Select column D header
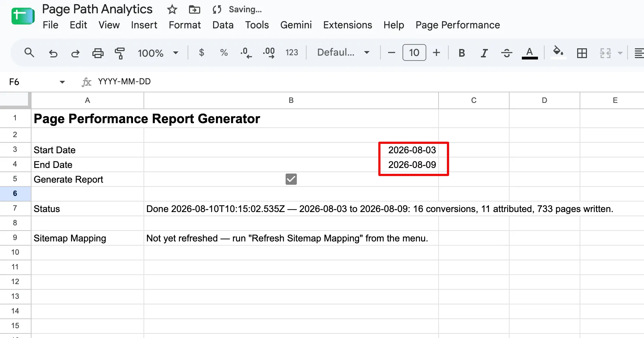Image resolution: width=644 pixels, height=338 pixels. (545, 100)
